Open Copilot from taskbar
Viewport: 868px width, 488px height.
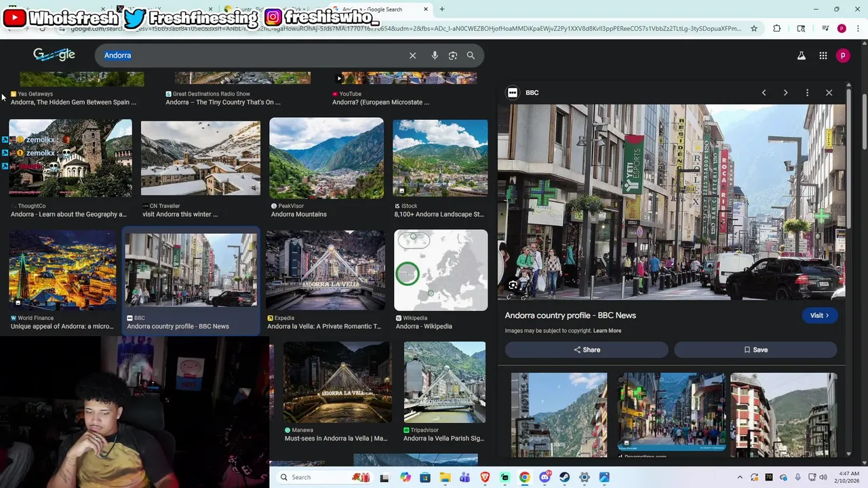(405, 477)
